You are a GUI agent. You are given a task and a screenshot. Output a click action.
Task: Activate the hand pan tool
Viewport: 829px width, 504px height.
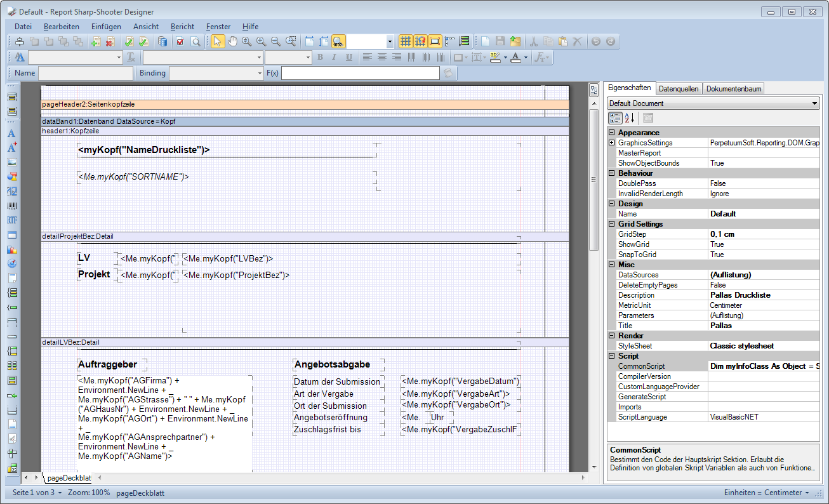(232, 42)
